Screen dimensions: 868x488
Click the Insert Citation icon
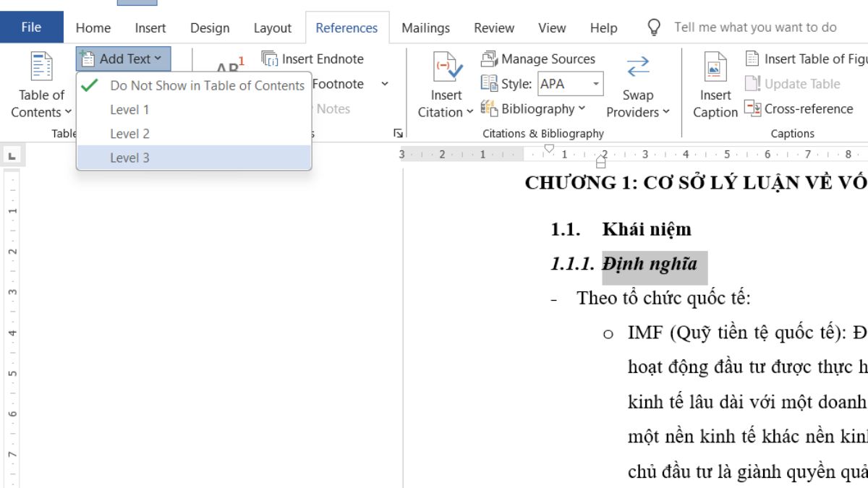point(446,67)
